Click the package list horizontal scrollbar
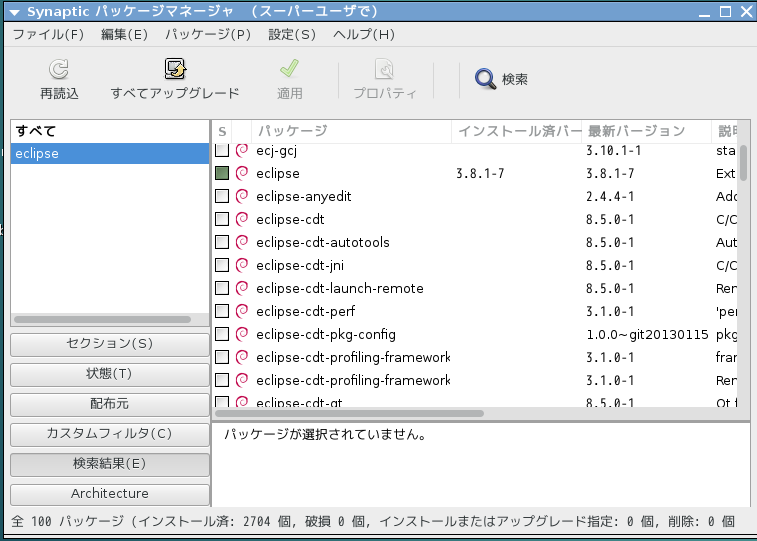Image resolution: width=757 pixels, height=541 pixels. tap(350, 413)
